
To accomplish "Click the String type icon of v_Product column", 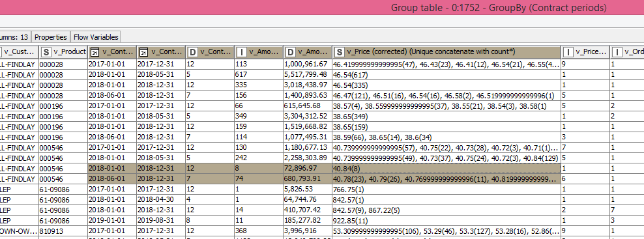I will coord(46,51).
